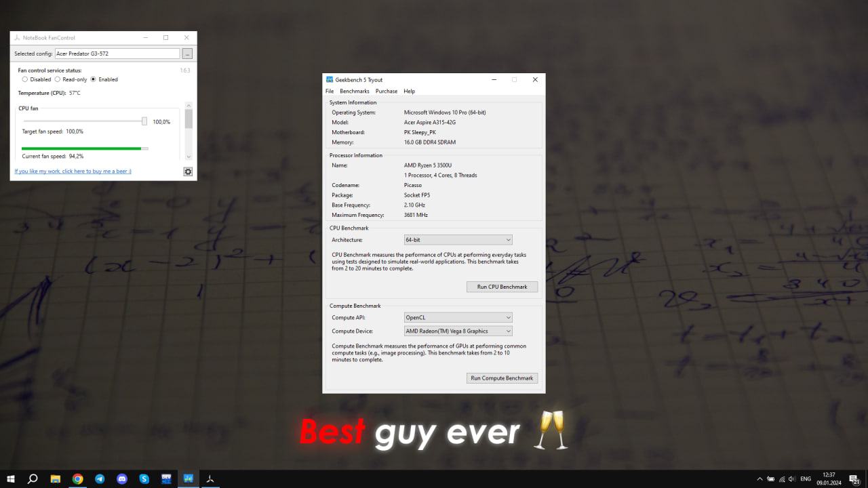868x488 pixels.
Task: Click the current fan speed progress bar
Action: 85,148
